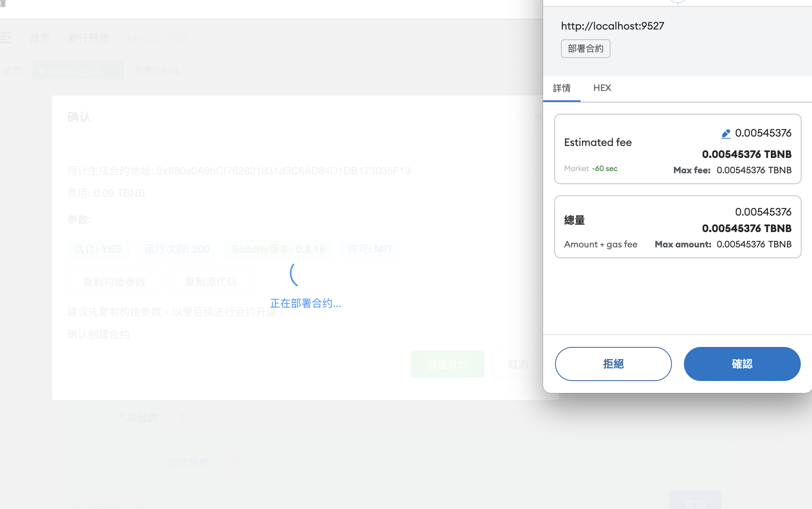Image resolution: width=812 pixels, height=509 pixels.
Task: Click the gas fee edit pencil icon
Action: (x=725, y=134)
